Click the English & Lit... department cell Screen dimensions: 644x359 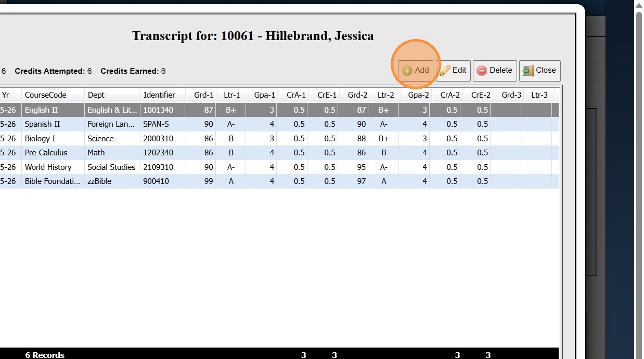click(x=112, y=110)
